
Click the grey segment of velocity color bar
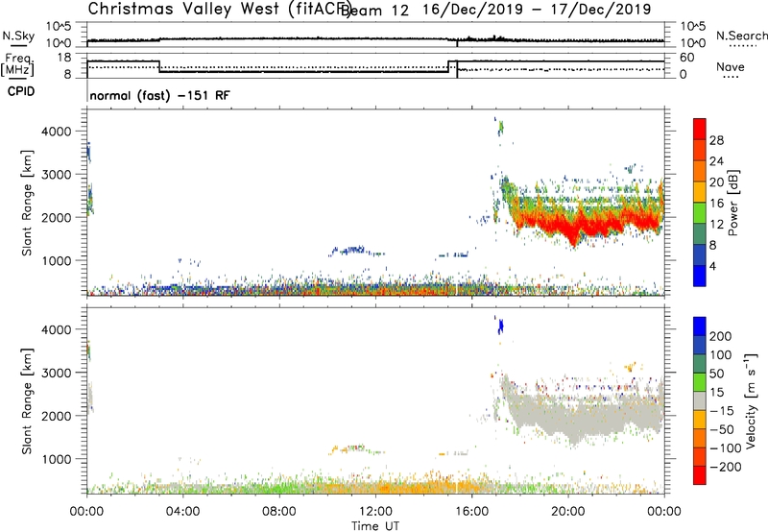point(700,401)
